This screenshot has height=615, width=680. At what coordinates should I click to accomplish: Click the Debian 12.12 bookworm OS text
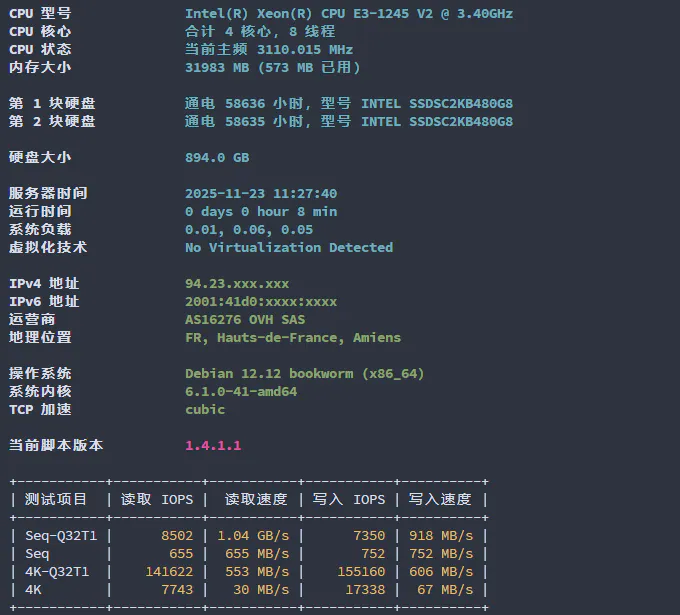[x=305, y=373]
